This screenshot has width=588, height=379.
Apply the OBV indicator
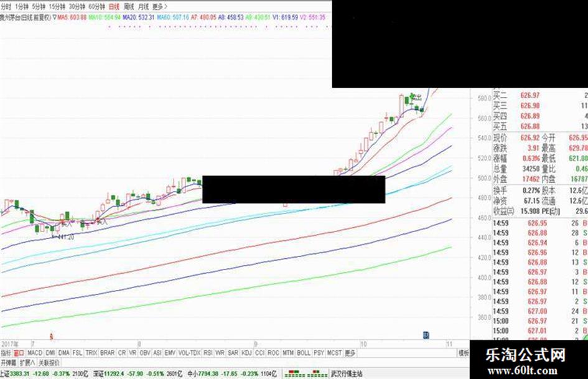tap(145, 353)
